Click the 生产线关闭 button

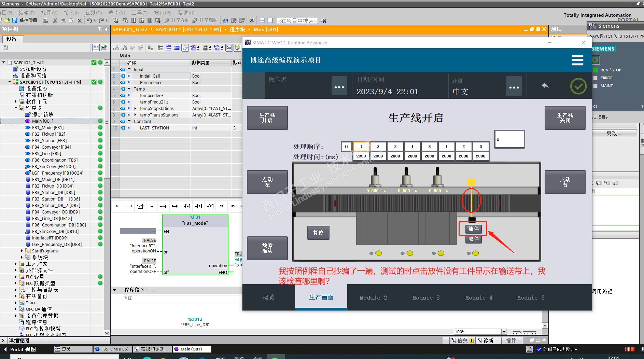coord(565,118)
